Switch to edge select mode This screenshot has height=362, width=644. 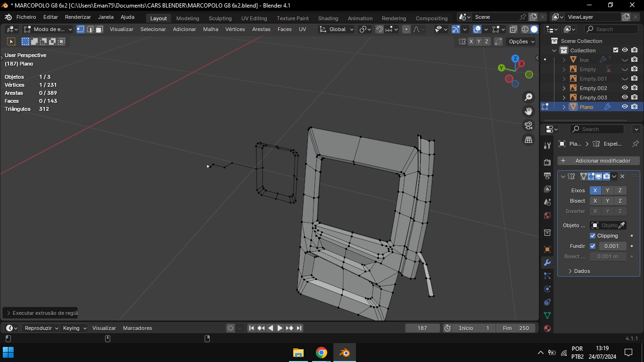(90, 29)
